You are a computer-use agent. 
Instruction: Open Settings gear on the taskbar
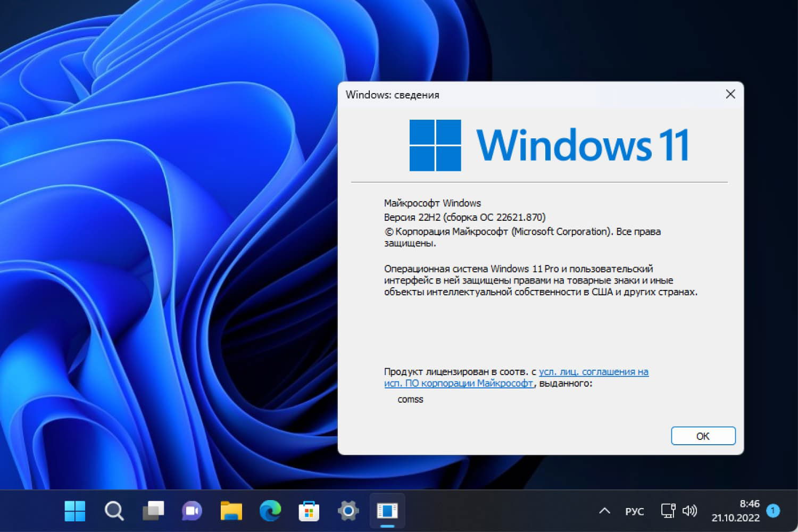(348, 511)
